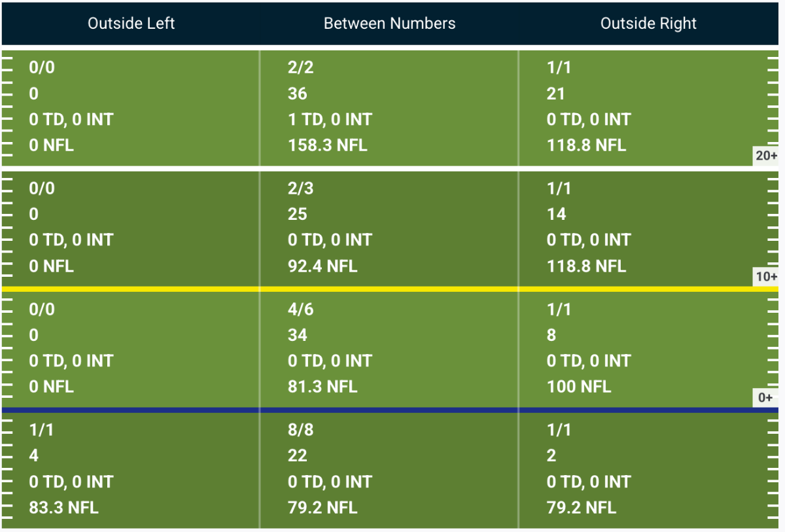Click the Outside Left column header

(131, 24)
